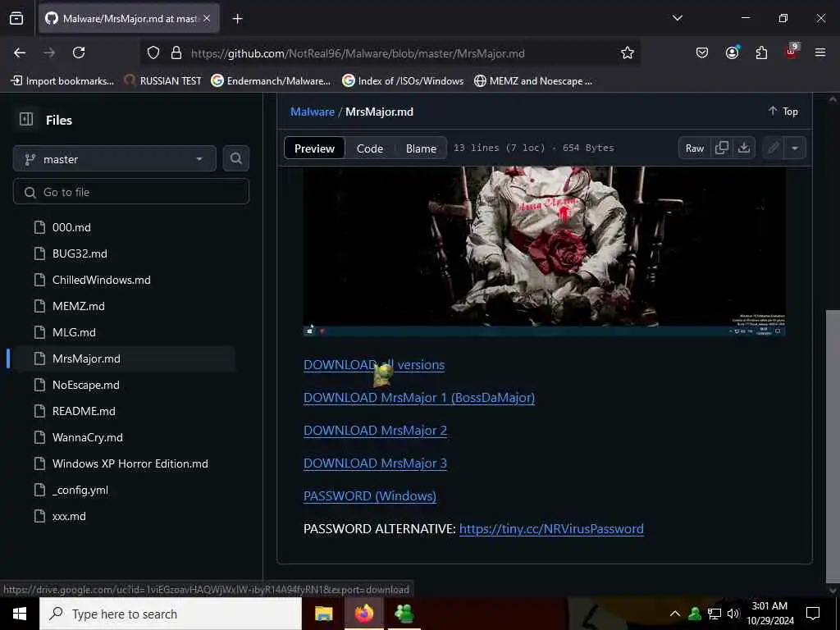Click the page vertical scrollbar thumb
Image resolution: width=840 pixels, height=630 pixels.
point(833,447)
